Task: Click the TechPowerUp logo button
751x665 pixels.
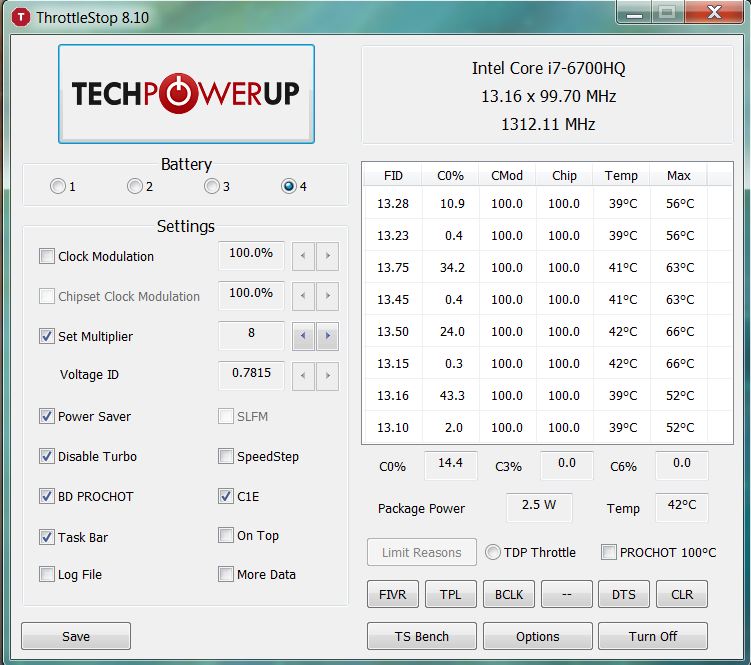Action: pos(186,94)
